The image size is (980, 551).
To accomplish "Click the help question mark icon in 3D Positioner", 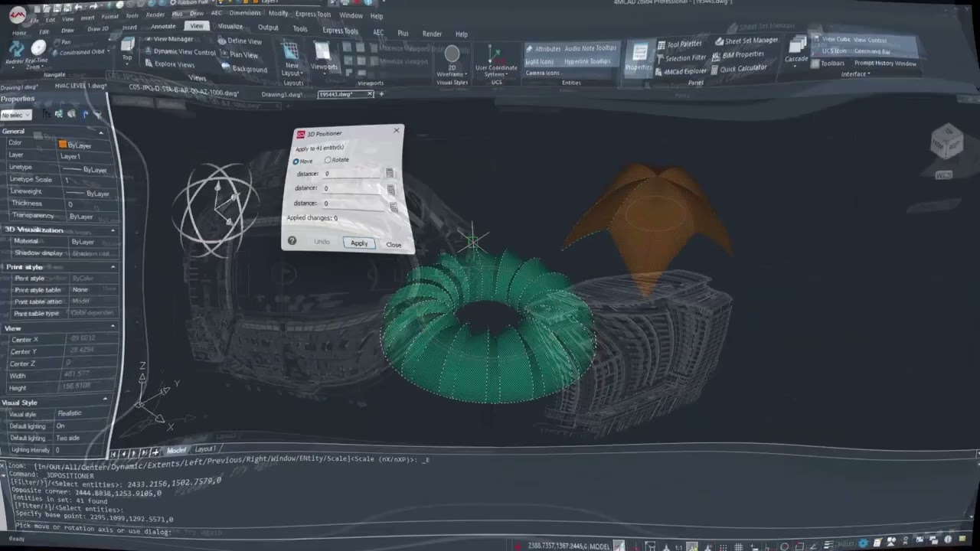I will pyautogui.click(x=292, y=240).
